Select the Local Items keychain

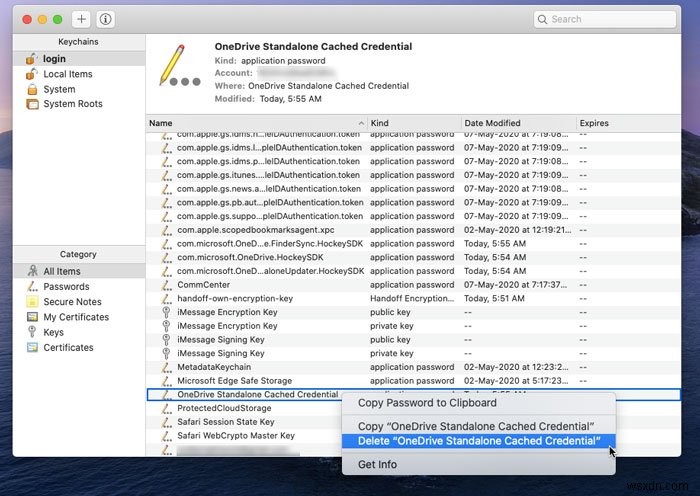tap(79, 74)
